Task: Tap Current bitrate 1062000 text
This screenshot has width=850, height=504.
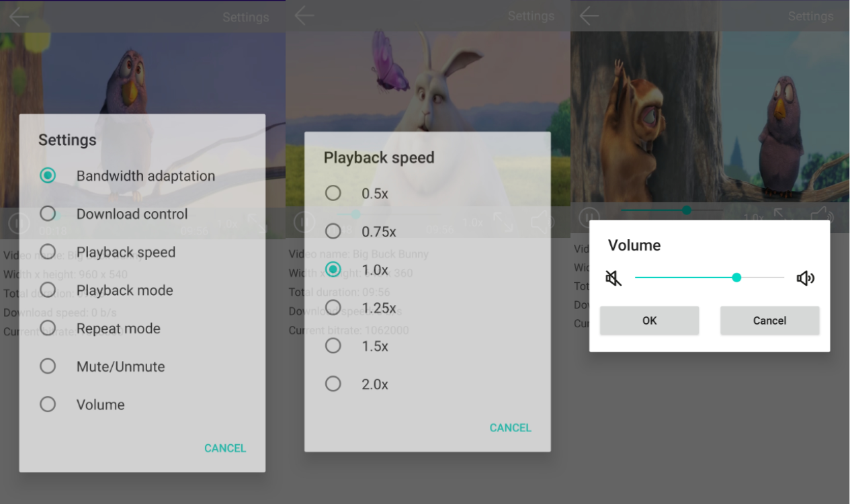Action: click(349, 331)
